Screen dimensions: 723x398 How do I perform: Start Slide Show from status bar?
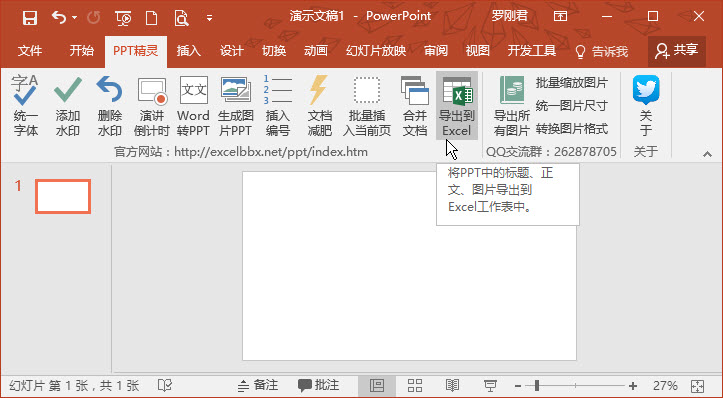[490, 386]
